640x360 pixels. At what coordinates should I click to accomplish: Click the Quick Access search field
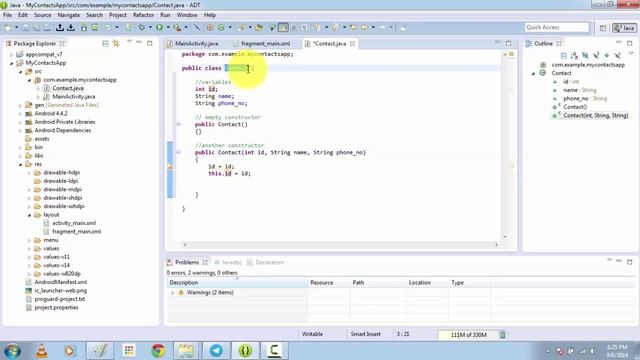(557, 27)
